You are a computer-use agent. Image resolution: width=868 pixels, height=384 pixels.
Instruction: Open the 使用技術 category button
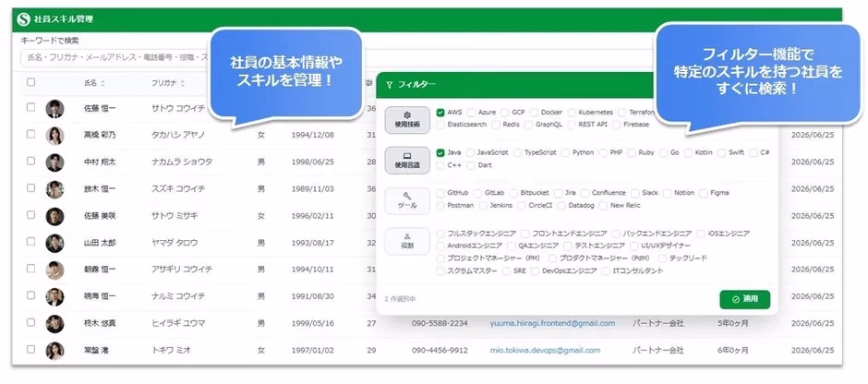point(407,119)
